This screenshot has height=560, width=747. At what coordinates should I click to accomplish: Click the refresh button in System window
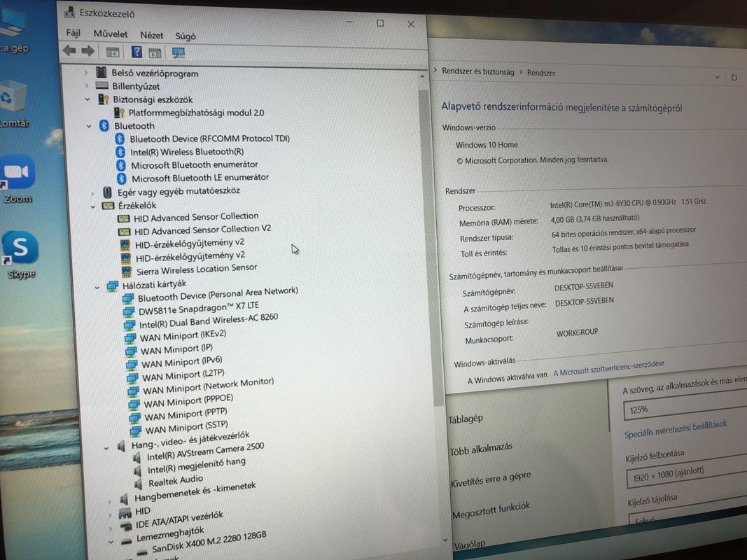[x=734, y=77]
